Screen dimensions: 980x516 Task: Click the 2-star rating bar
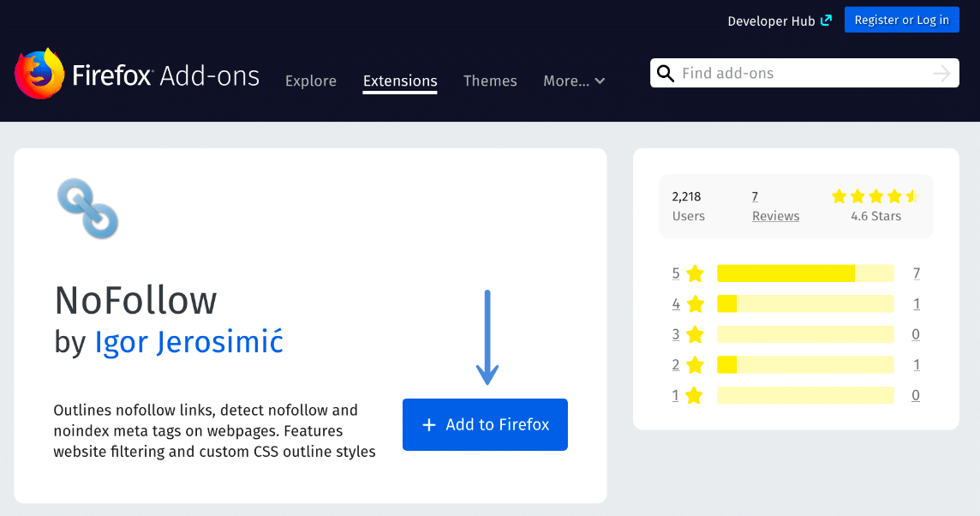(805, 364)
